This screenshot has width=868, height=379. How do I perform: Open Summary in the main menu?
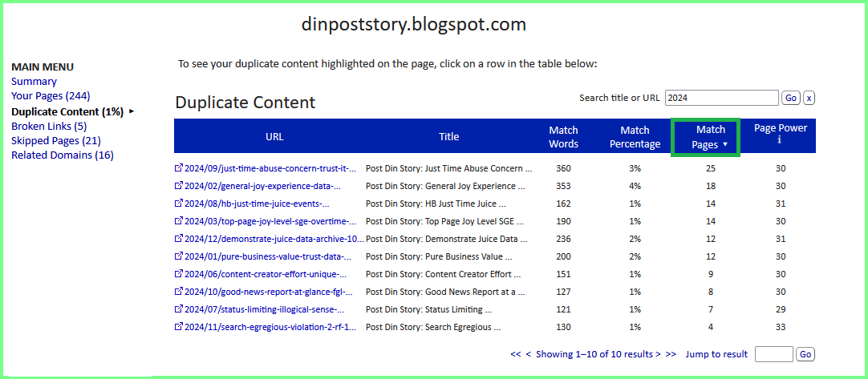coord(34,82)
